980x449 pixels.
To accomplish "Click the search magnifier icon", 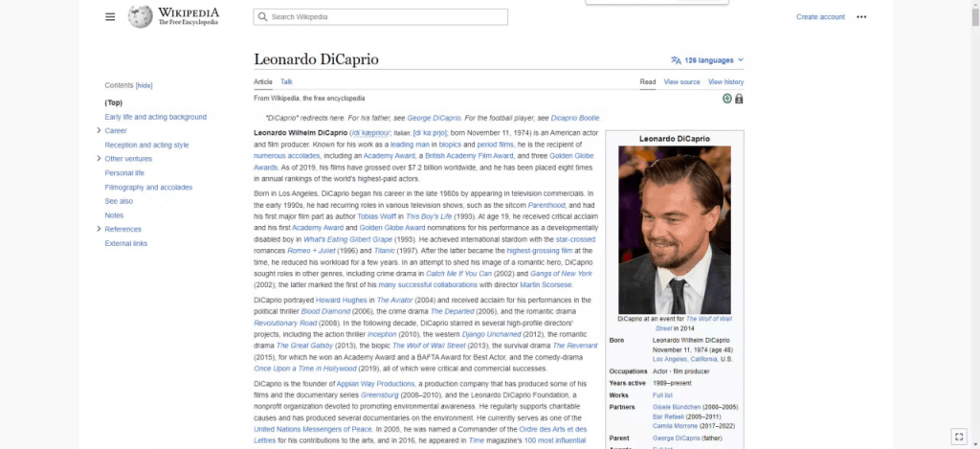I will point(262,17).
